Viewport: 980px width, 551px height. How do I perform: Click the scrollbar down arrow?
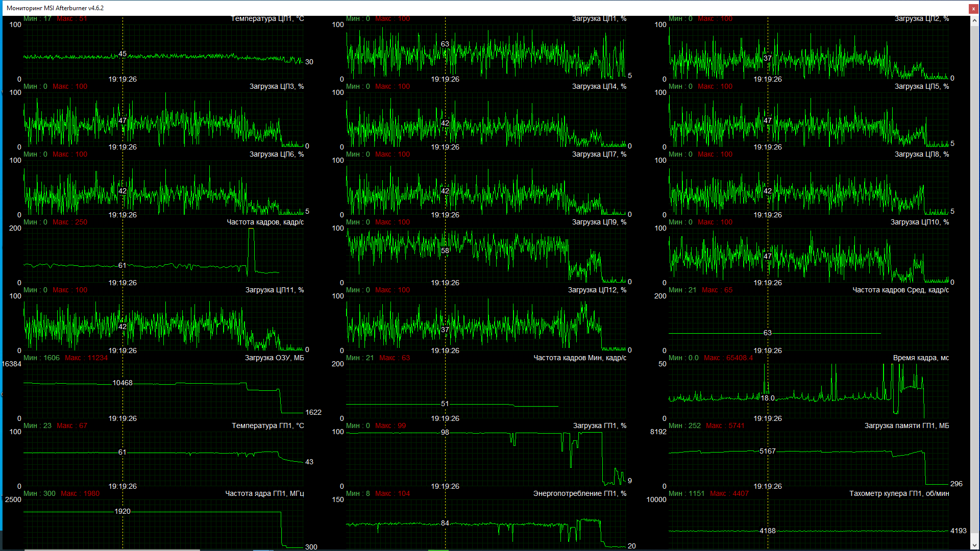tap(974, 546)
